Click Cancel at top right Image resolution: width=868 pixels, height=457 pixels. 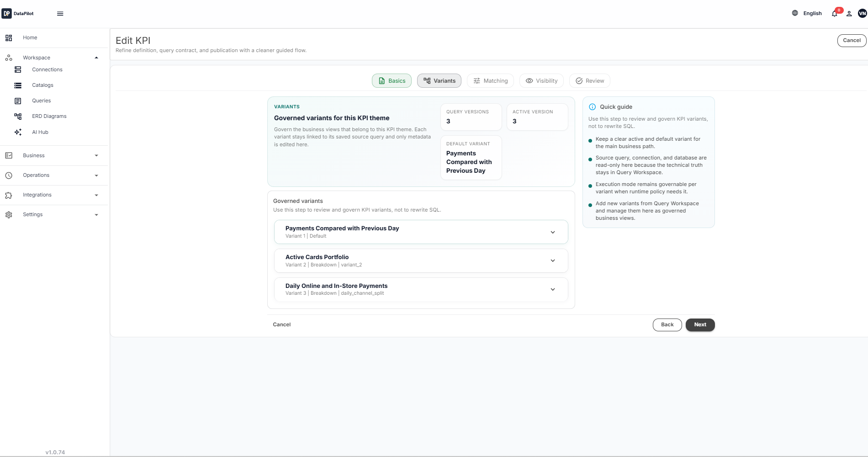(852, 40)
